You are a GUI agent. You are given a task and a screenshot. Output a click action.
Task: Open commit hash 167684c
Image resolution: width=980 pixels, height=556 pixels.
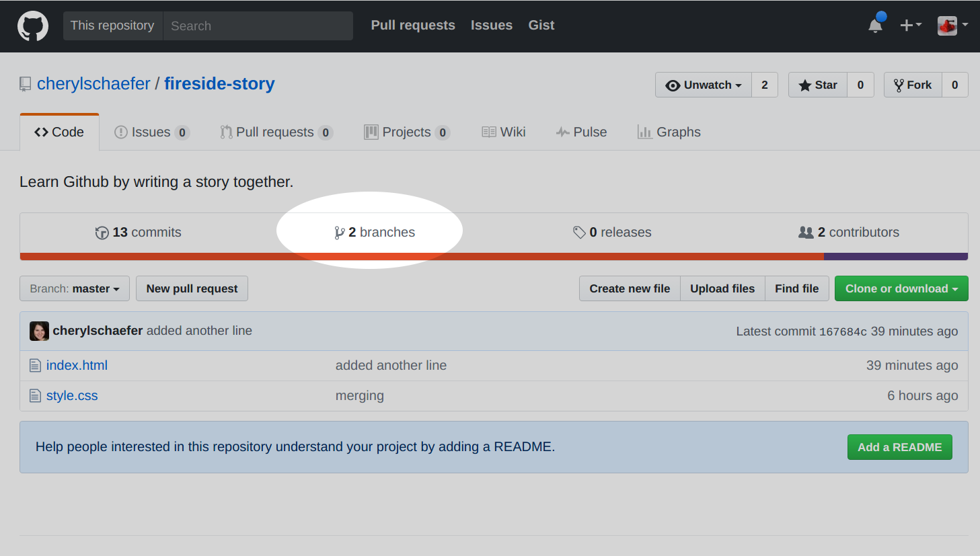pyautogui.click(x=843, y=331)
